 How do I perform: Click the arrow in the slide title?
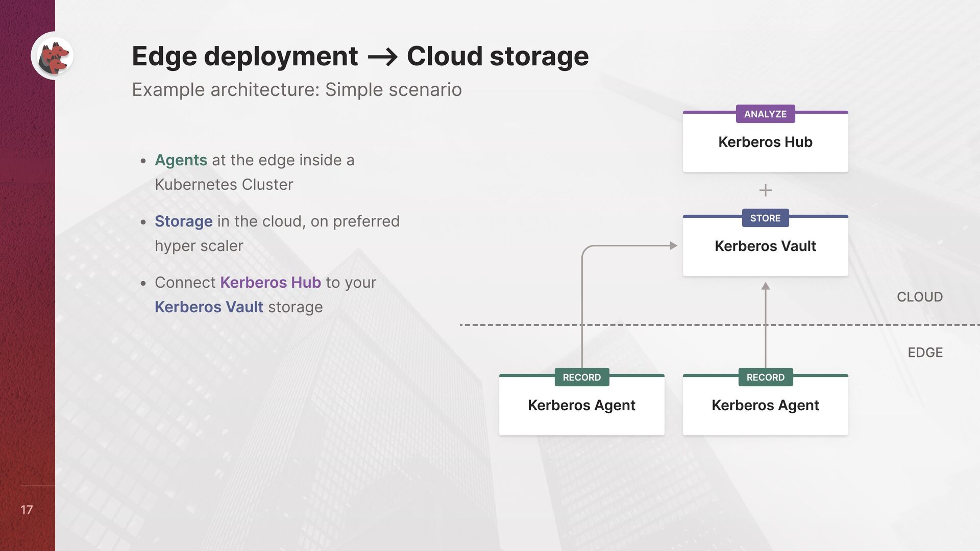[382, 57]
